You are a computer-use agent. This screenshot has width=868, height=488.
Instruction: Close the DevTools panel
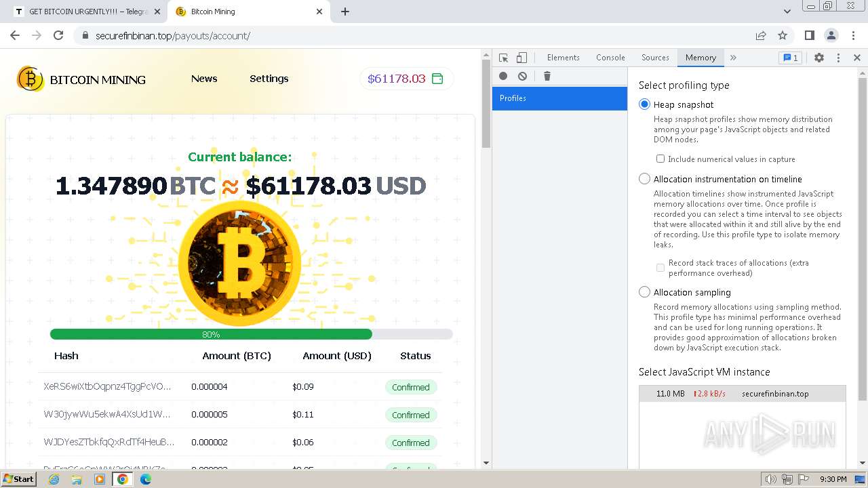click(857, 58)
